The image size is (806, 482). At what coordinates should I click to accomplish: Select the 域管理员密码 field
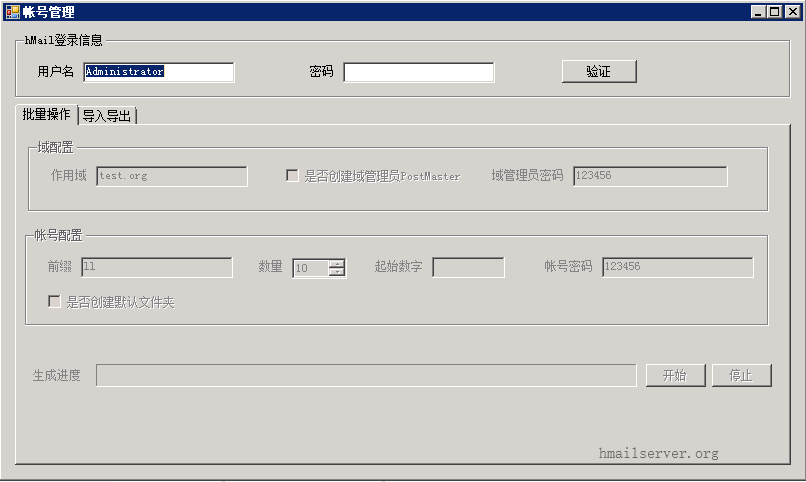(650, 176)
